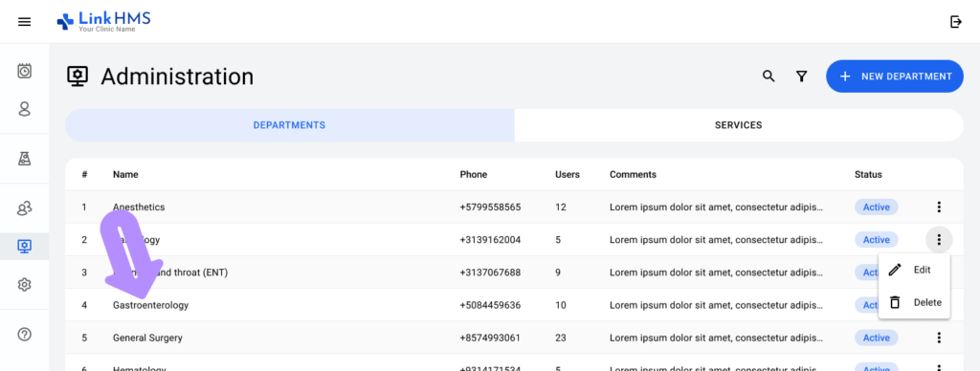Screen dimensions: 980x371
Task: Open the settings gear in sidebar
Action: [x=24, y=285]
